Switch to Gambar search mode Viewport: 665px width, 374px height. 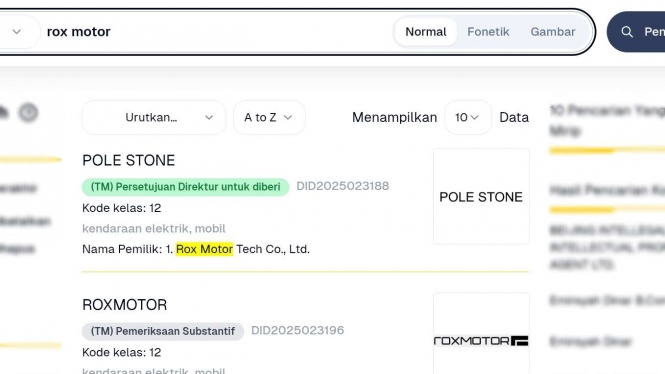[x=553, y=32]
